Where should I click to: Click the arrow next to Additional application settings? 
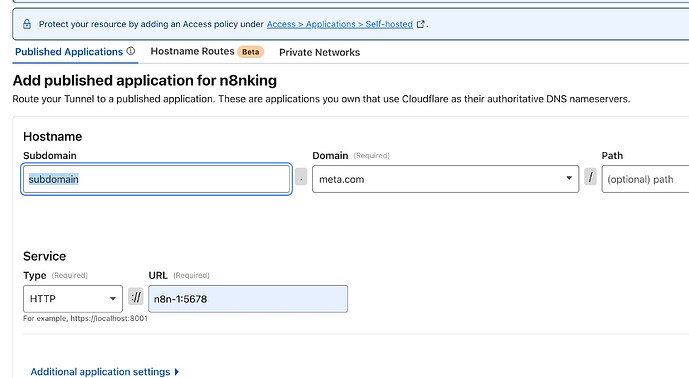pyautogui.click(x=177, y=372)
